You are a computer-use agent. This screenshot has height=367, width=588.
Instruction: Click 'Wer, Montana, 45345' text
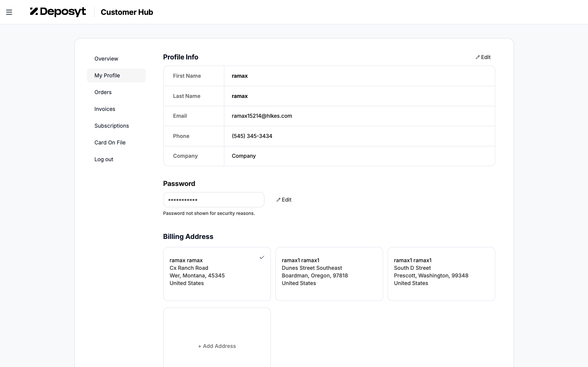(x=197, y=276)
